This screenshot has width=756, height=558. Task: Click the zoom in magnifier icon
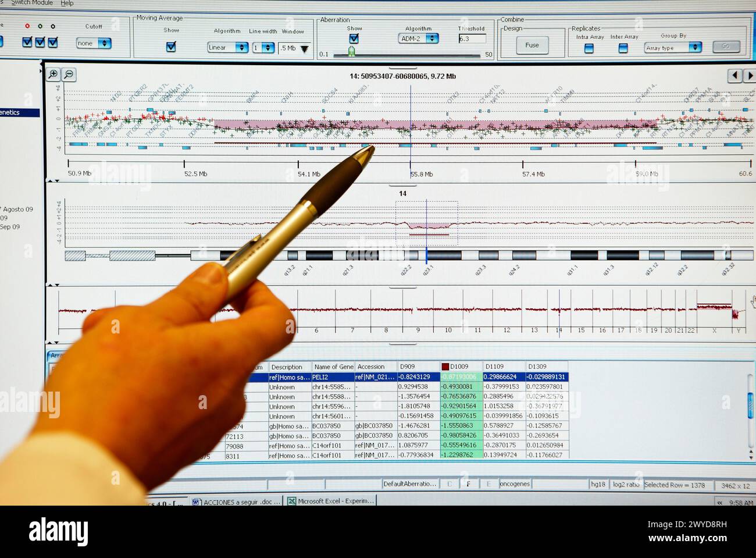[54, 74]
